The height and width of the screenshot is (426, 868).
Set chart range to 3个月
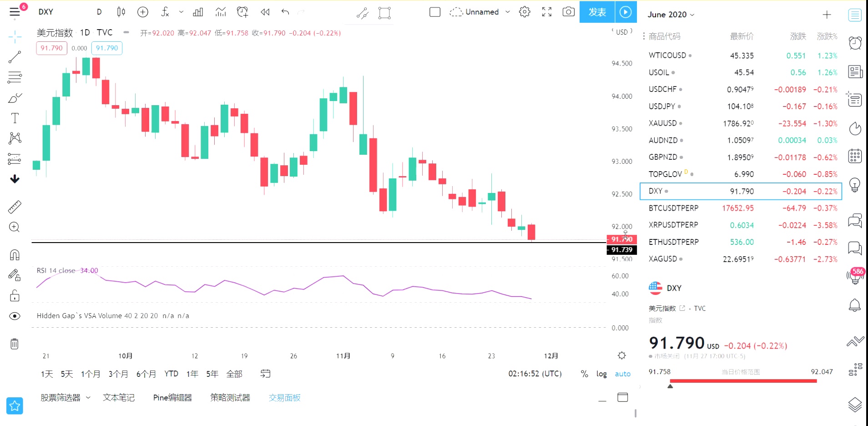[118, 374]
